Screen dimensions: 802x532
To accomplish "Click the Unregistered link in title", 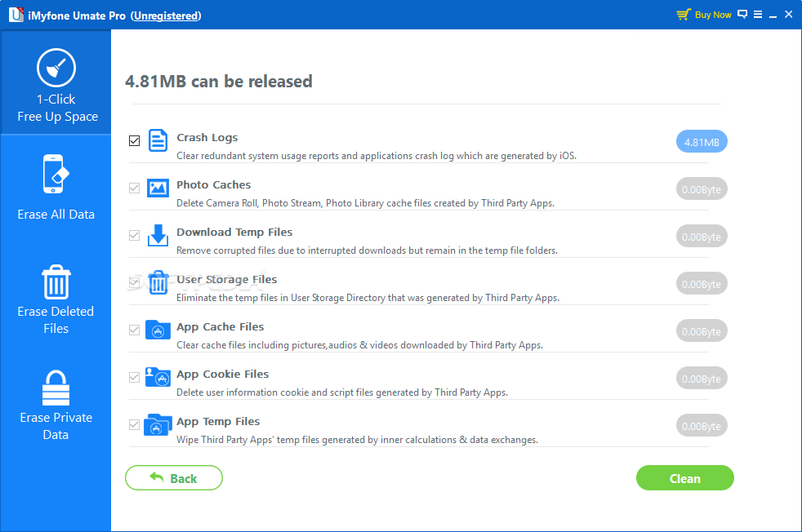I will pyautogui.click(x=166, y=16).
